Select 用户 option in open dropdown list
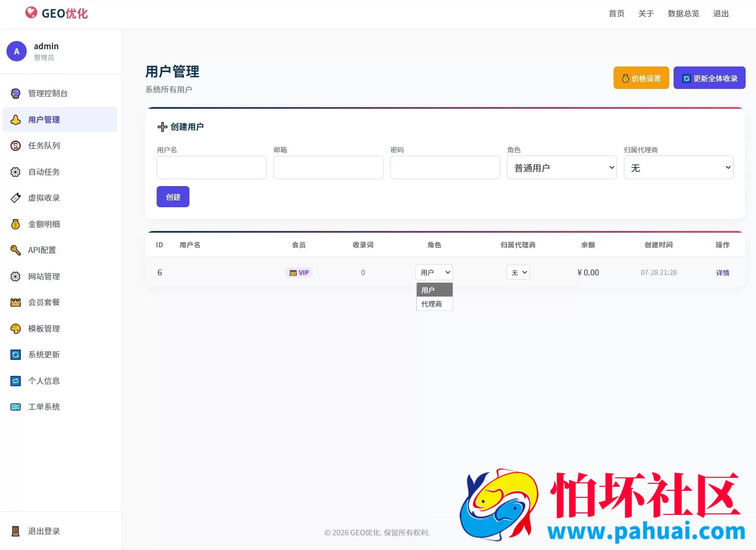 tap(435, 290)
